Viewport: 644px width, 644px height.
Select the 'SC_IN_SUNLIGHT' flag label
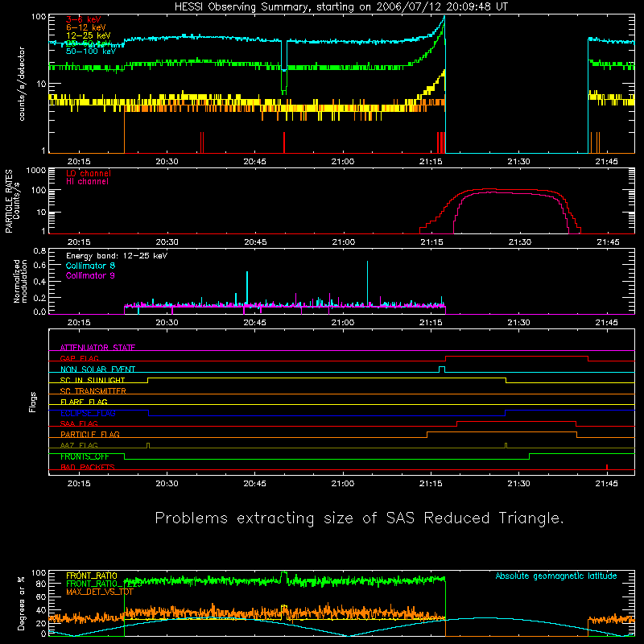click(93, 380)
